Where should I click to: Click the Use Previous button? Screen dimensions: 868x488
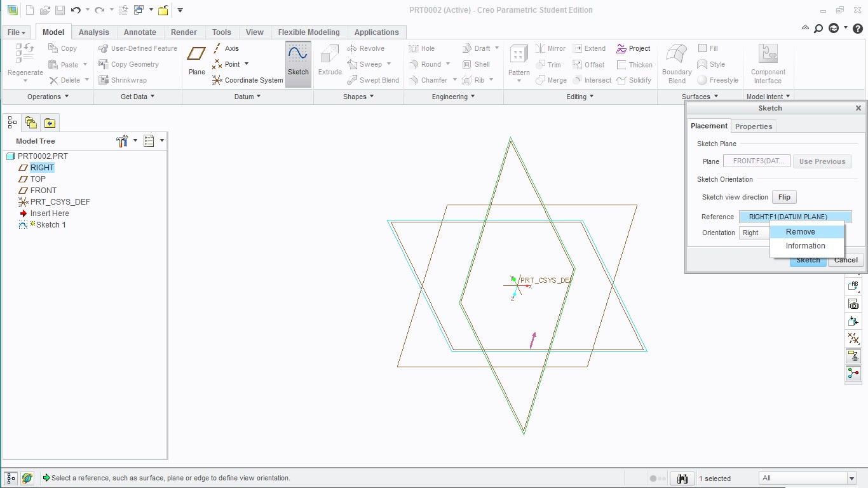pos(822,161)
